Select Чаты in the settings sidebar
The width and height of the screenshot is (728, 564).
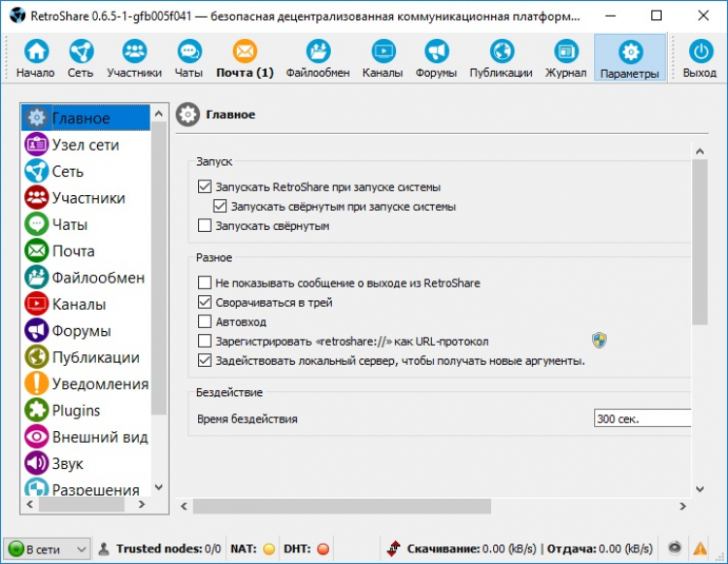(85, 224)
